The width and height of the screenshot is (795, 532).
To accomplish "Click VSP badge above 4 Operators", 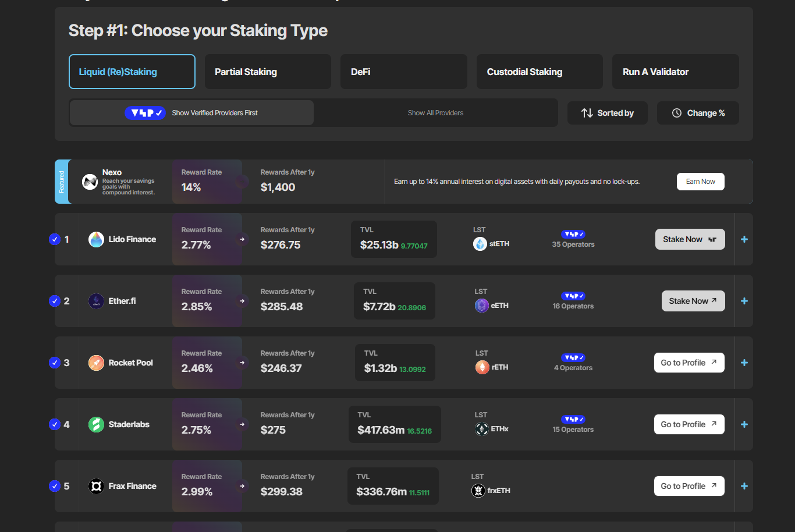I will click(573, 357).
